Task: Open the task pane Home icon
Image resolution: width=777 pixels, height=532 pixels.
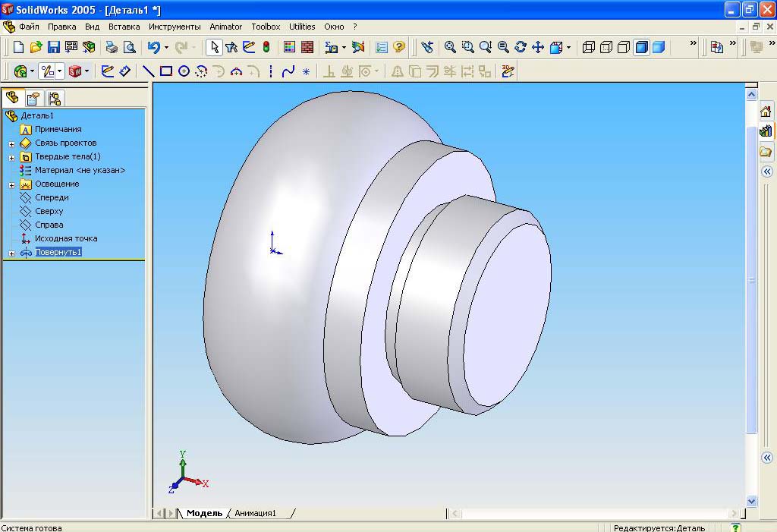Action: [766, 112]
